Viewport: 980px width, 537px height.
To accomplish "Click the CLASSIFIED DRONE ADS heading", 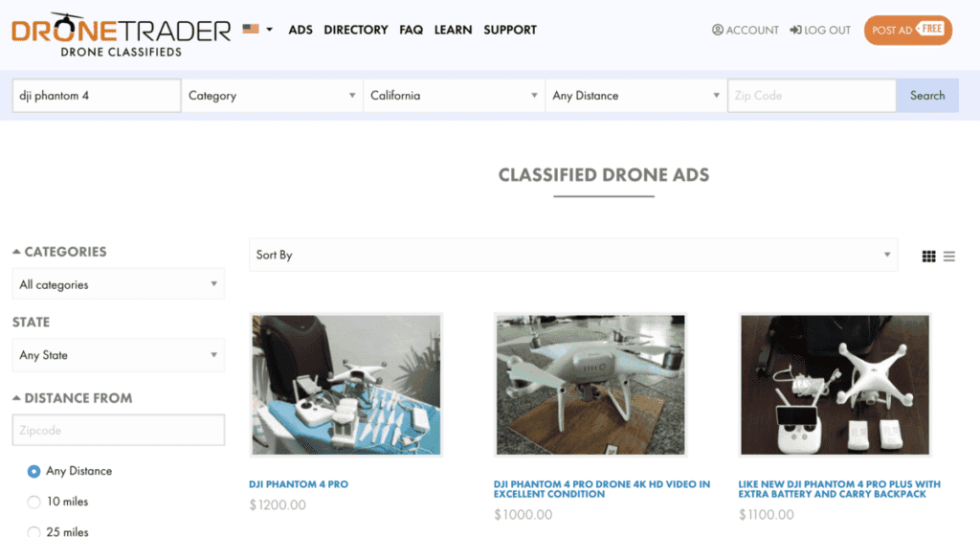I will pyautogui.click(x=604, y=175).
